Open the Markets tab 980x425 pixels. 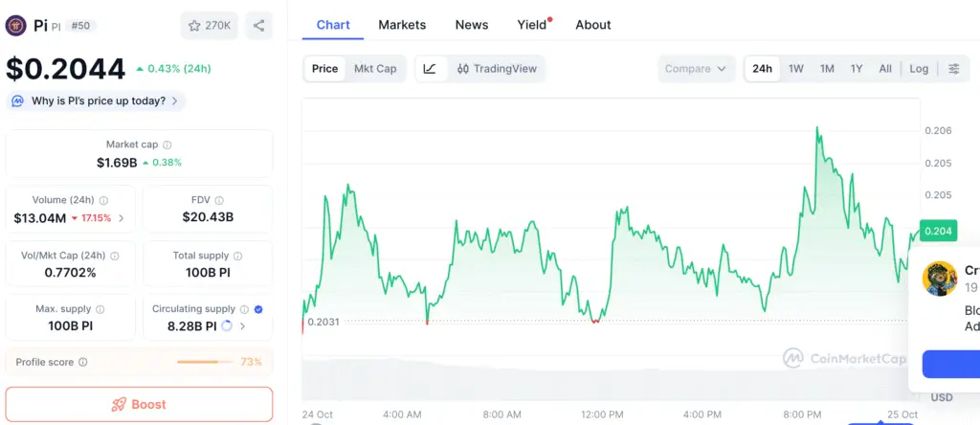point(402,25)
